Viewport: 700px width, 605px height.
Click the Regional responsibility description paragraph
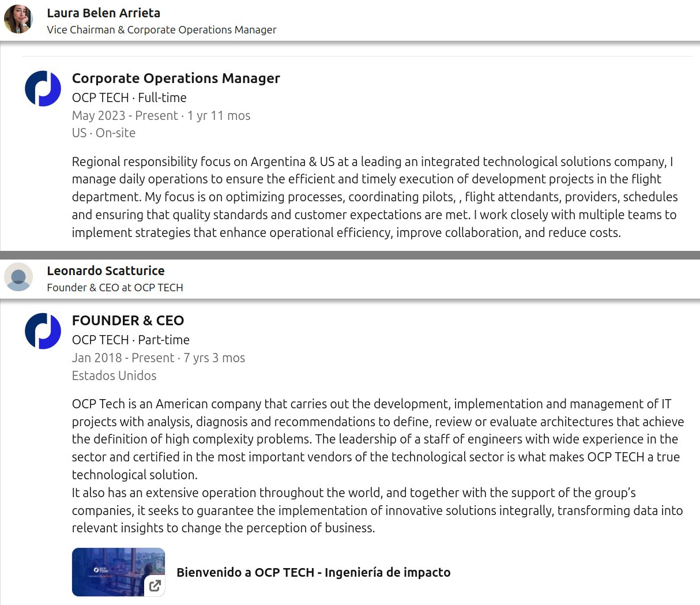coord(375,197)
